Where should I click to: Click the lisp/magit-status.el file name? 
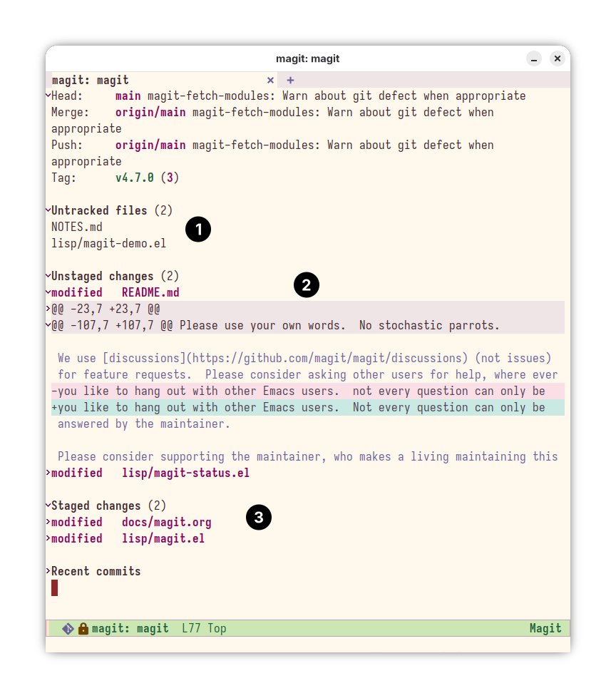[x=185, y=473]
